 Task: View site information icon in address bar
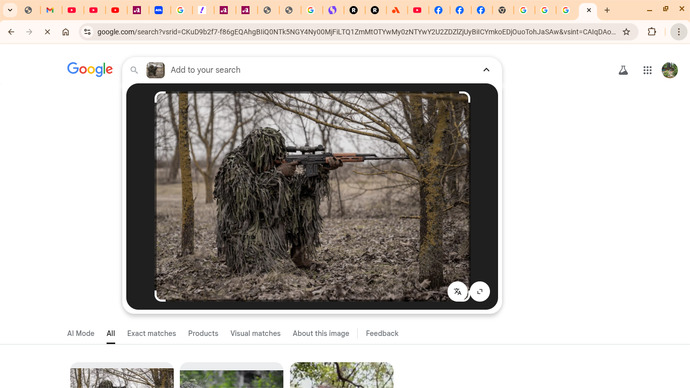pyautogui.click(x=87, y=32)
